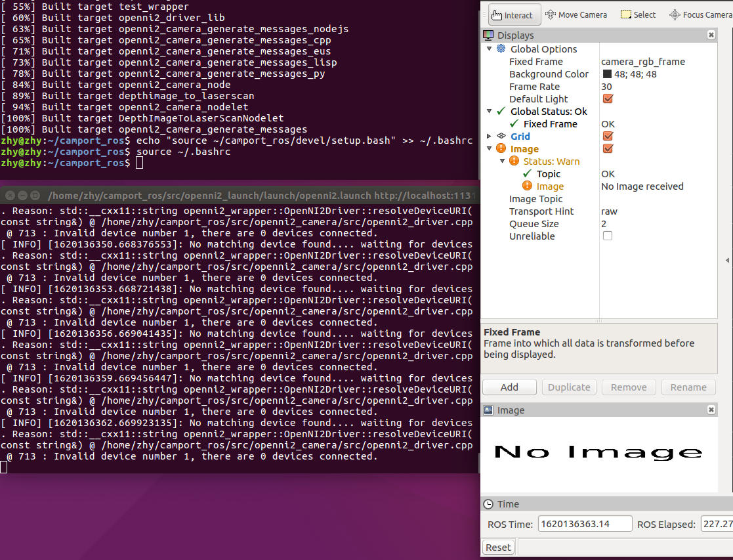Click the Status: Warn warning icon
This screenshot has height=560, width=733.
514,161
